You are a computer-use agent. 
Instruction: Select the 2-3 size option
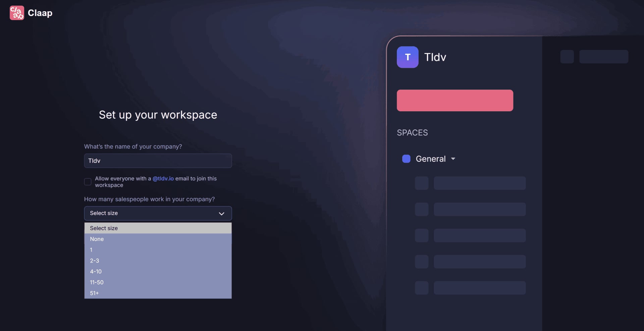[158, 261]
